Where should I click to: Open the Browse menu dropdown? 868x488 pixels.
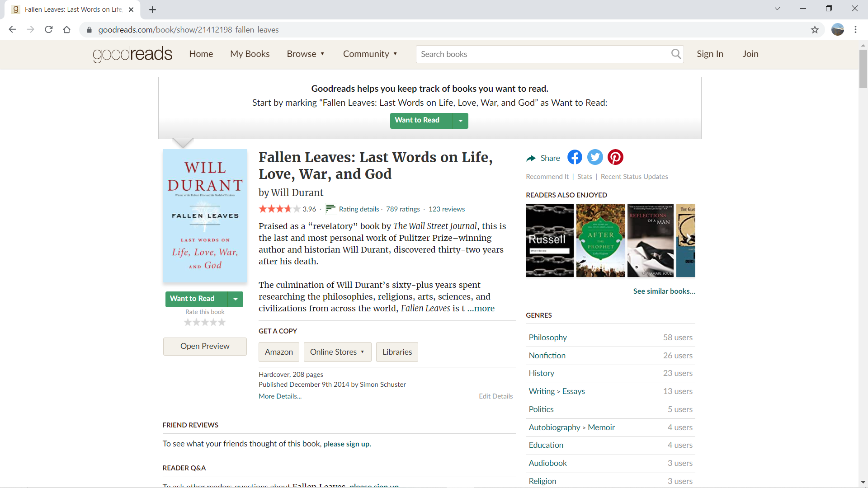point(306,54)
